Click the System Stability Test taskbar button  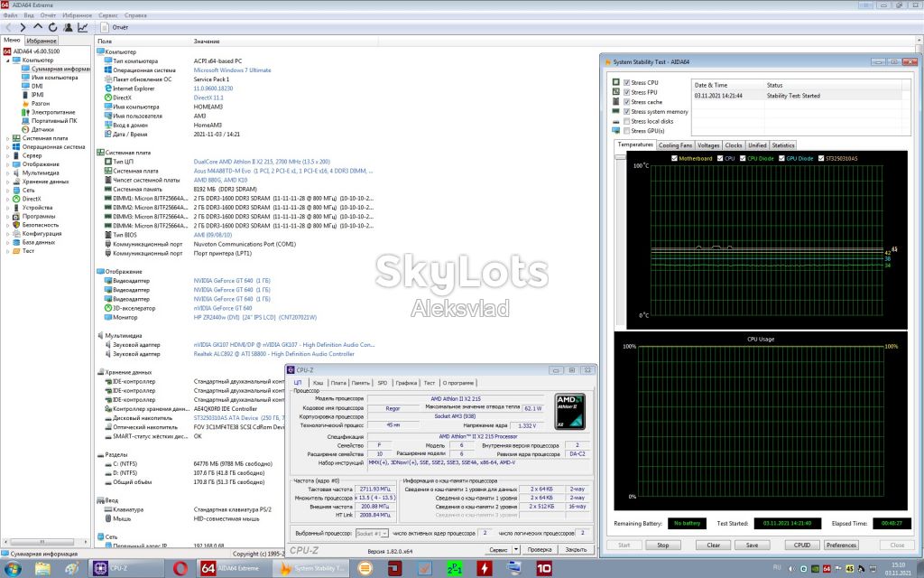[312, 569]
